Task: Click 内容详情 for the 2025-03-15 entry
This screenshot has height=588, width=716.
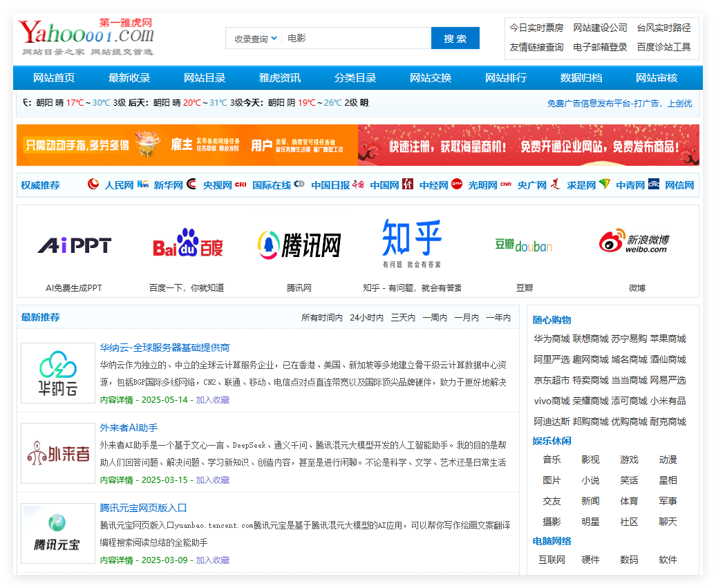Action: (116, 480)
